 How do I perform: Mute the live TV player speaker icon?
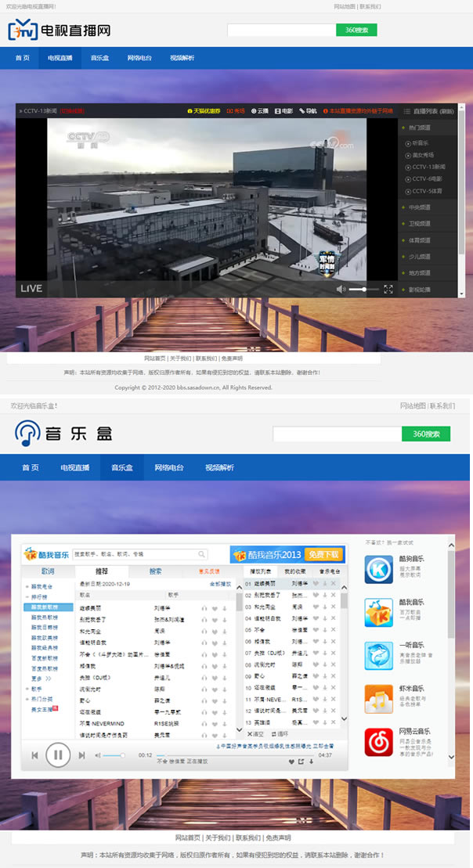coord(341,289)
